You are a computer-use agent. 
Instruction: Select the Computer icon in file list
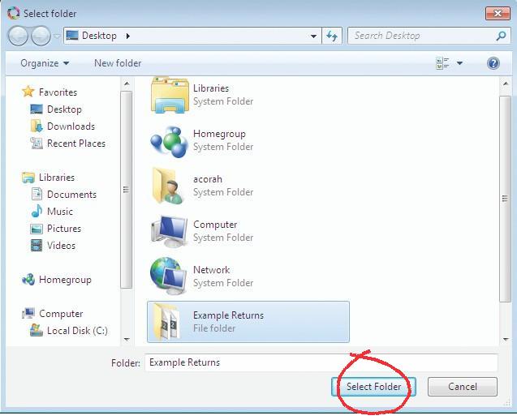pyautogui.click(x=170, y=231)
